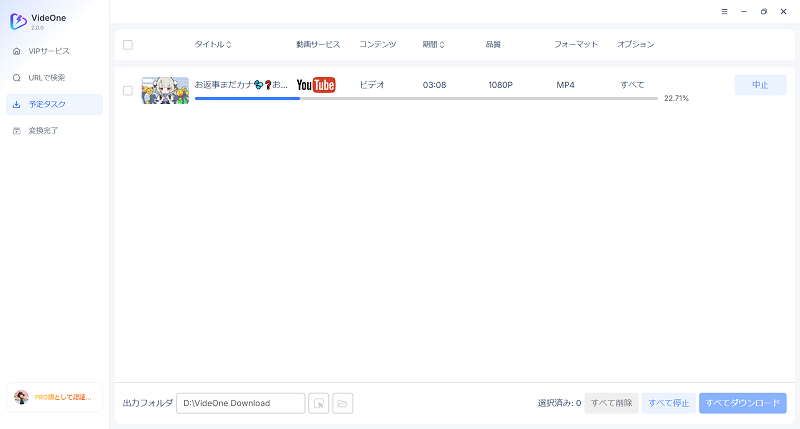
Task: Click the VIPサービス home icon
Action: pyautogui.click(x=17, y=51)
